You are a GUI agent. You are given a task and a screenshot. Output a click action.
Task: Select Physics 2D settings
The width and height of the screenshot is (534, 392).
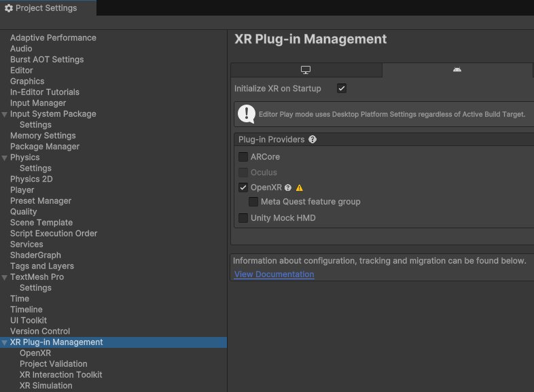pos(31,179)
